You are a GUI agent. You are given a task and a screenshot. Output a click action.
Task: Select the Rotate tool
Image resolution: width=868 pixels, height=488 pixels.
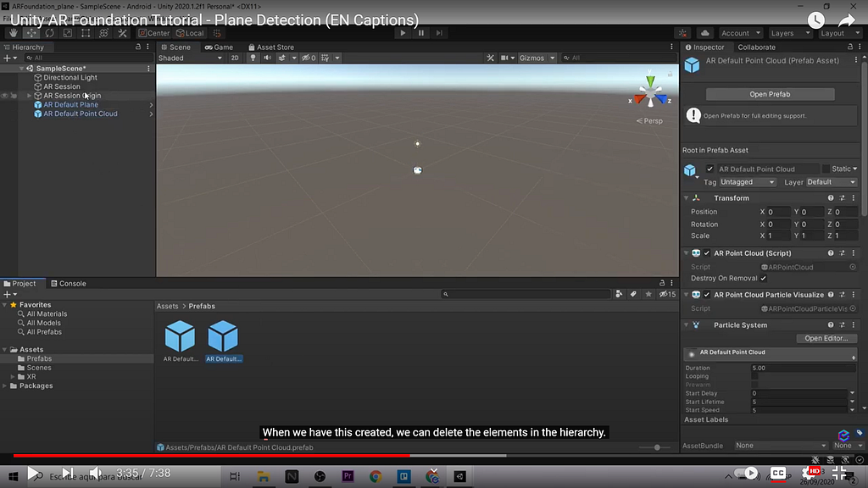pyautogui.click(x=50, y=33)
